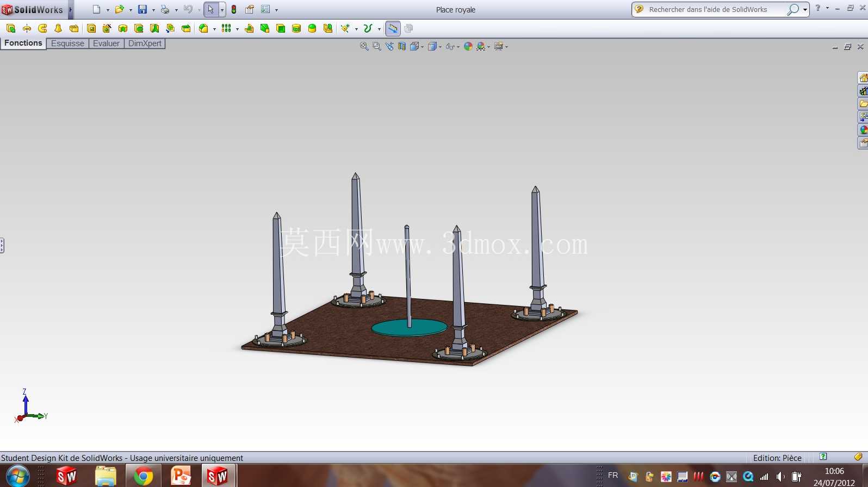Click the Display Style icon
This screenshot has width=868, height=487.
(x=432, y=47)
